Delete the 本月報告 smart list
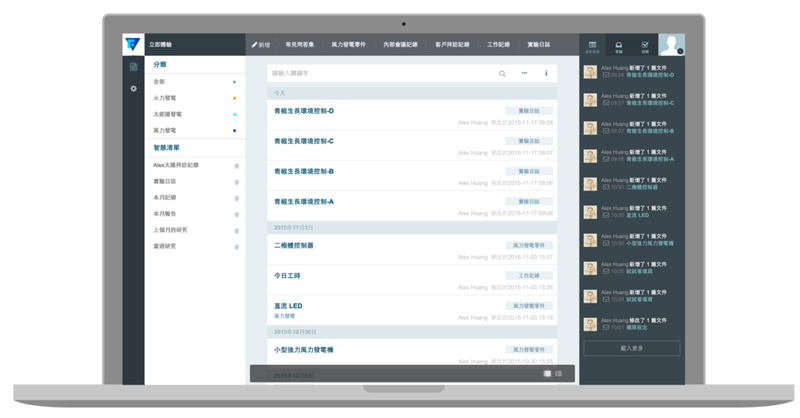Viewport: 800px width, 418px height. pyautogui.click(x=236, y=214)
